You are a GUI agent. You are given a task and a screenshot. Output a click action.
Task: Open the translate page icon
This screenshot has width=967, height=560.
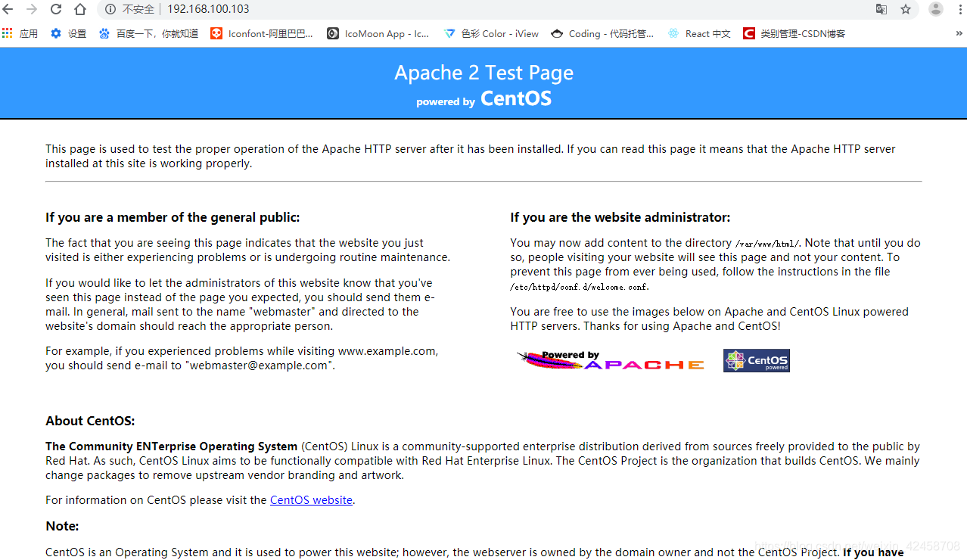(x=881, y=9)
